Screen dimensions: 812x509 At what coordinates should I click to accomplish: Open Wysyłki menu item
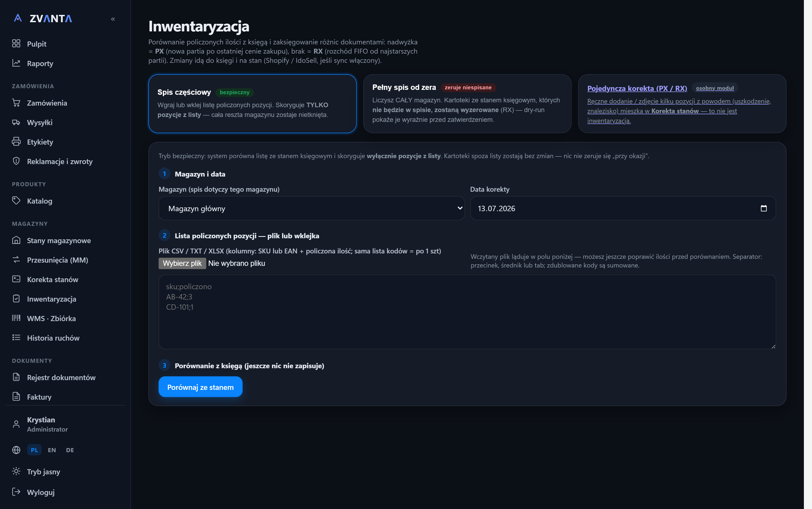pos(40,122)
